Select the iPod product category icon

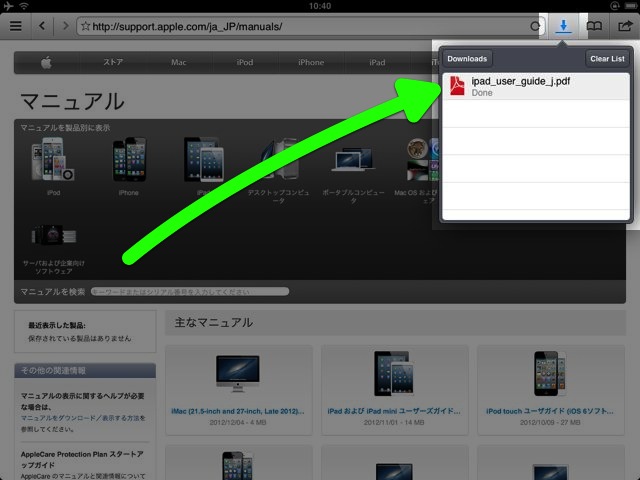[x=53, y=160]
